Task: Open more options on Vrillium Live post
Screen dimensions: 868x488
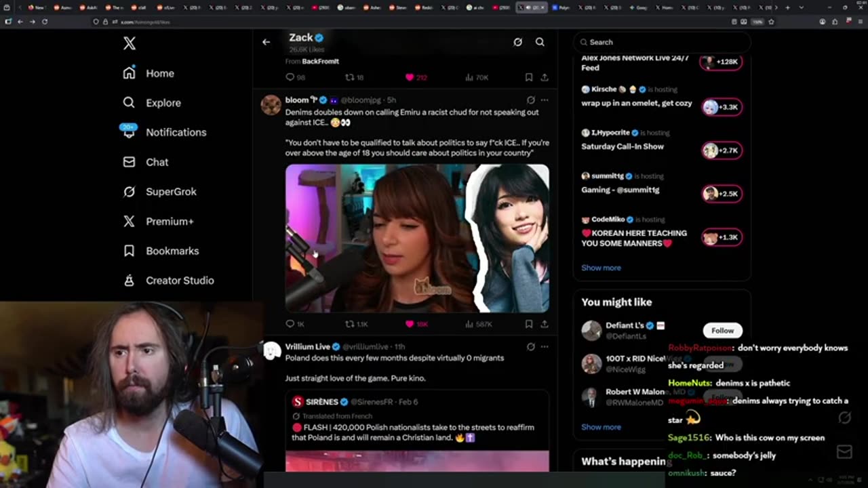Action: (x=544, y=346)
